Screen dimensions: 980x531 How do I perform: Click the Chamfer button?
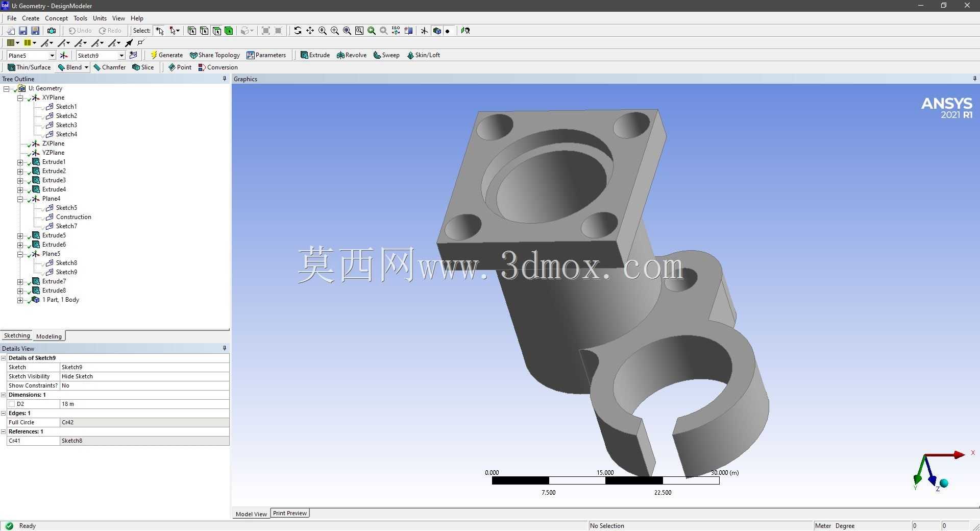coord(109,67)
